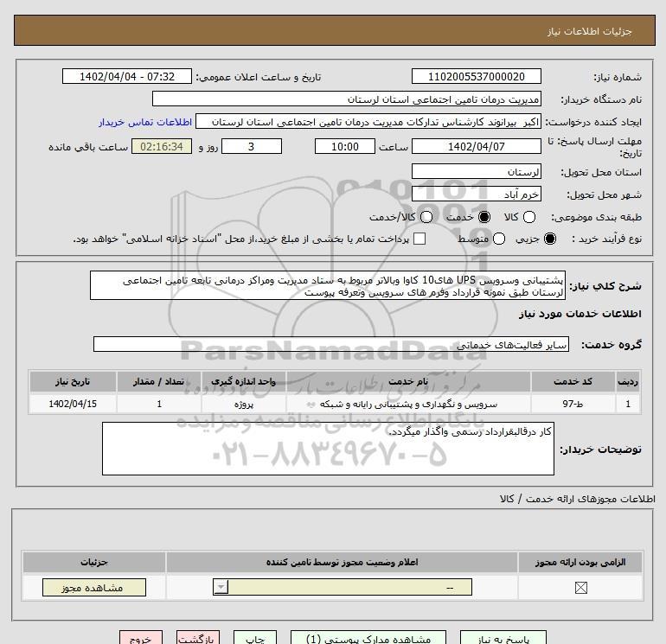Viewport: 666px width, 644px height.
Task: Click the service group field سایر فعالیت‌های خدماتی
Action: point(331,344)
